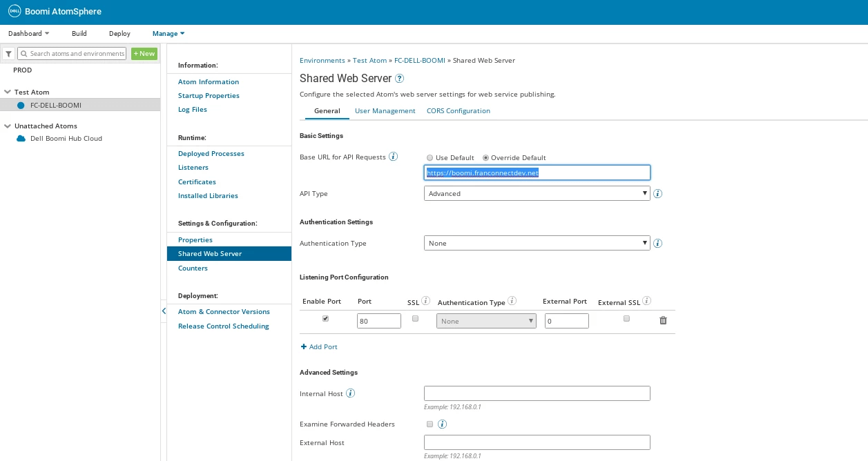Toggle External SSL checkbox
The height and width of the screenshot is (461, 868).
tap(626, 319)
